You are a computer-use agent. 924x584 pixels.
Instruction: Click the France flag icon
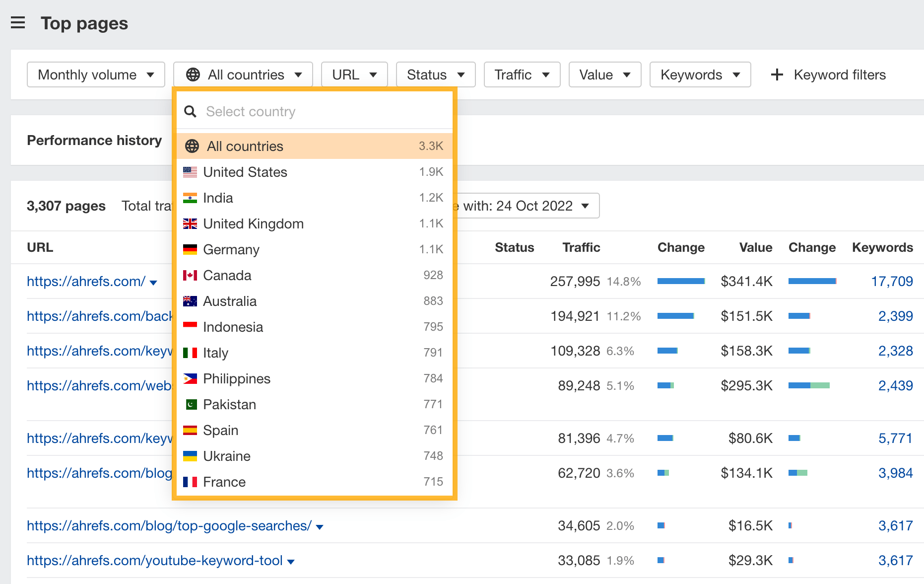[x=191, y=482]
